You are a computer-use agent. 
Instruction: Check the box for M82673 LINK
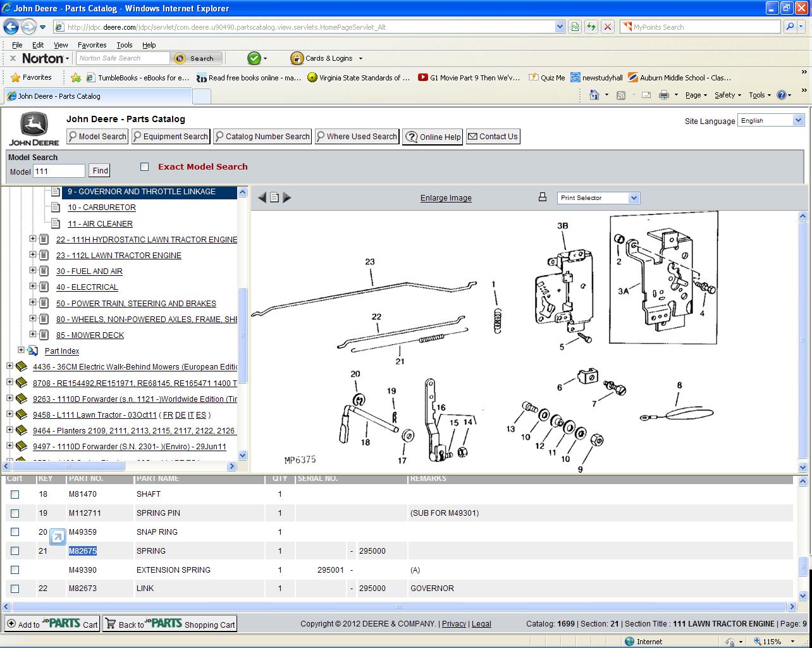pyautogui.click(x=15, y=589)
